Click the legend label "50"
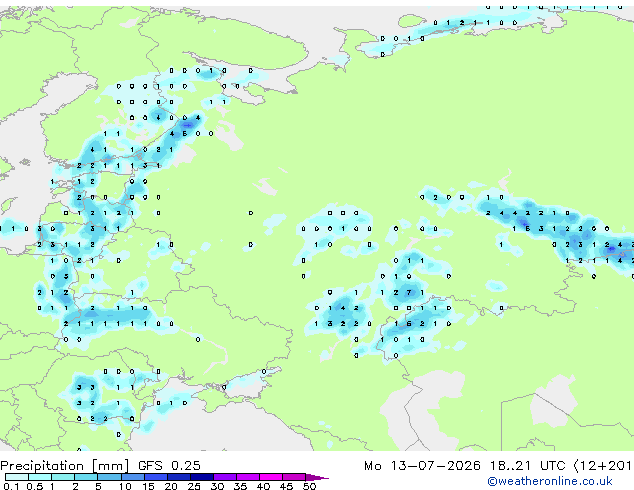The height and width of the screenshot is (490, 634). pyautogui.click(x=309, y=486)
